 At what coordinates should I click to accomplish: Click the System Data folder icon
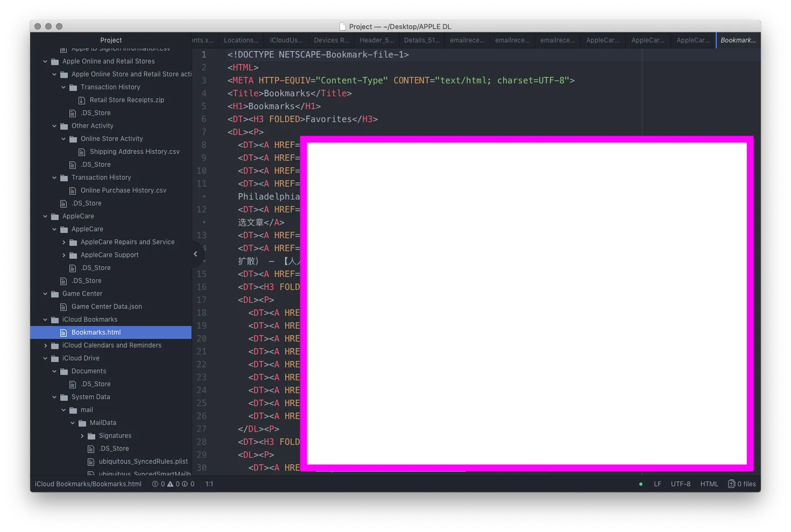[64, 397]
